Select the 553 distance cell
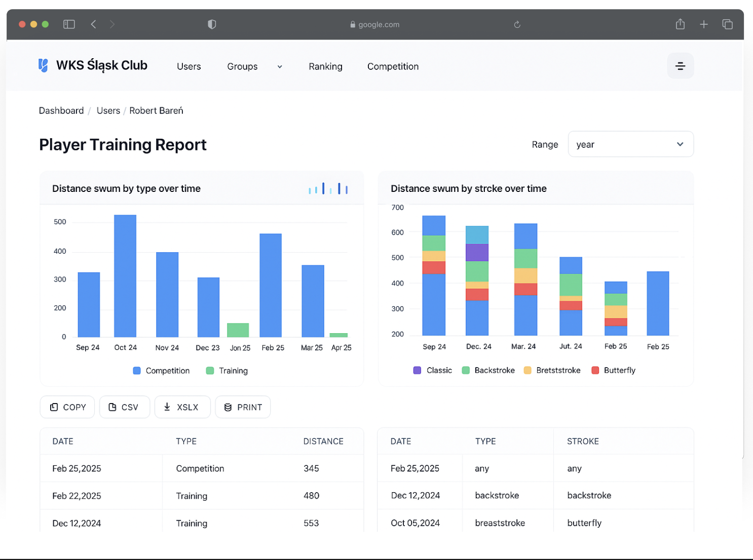 (311, 523)
